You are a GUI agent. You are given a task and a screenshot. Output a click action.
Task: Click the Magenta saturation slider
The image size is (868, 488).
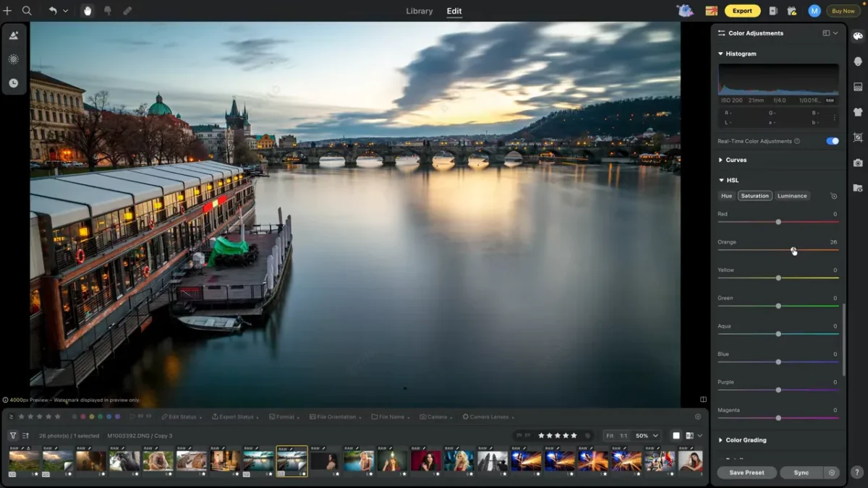tap(778, 418)
